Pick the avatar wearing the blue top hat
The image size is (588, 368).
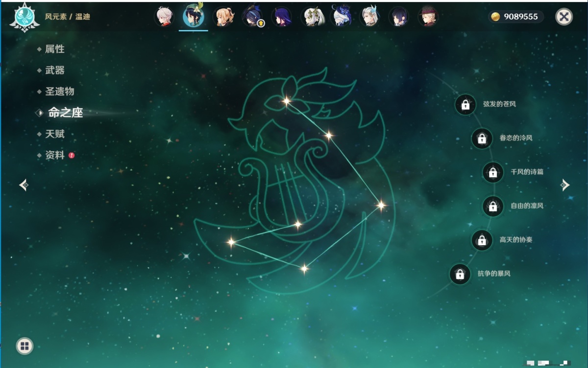tap(341, 16)
